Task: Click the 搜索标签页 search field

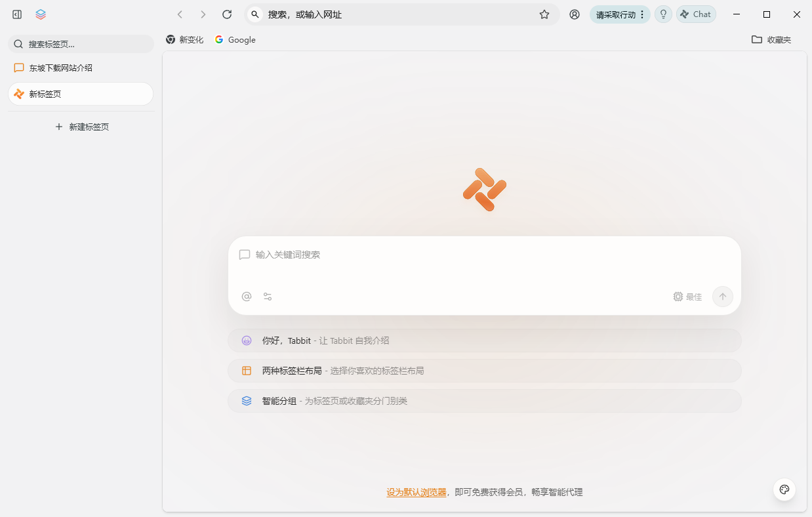Action: click(x=81, y=43)
